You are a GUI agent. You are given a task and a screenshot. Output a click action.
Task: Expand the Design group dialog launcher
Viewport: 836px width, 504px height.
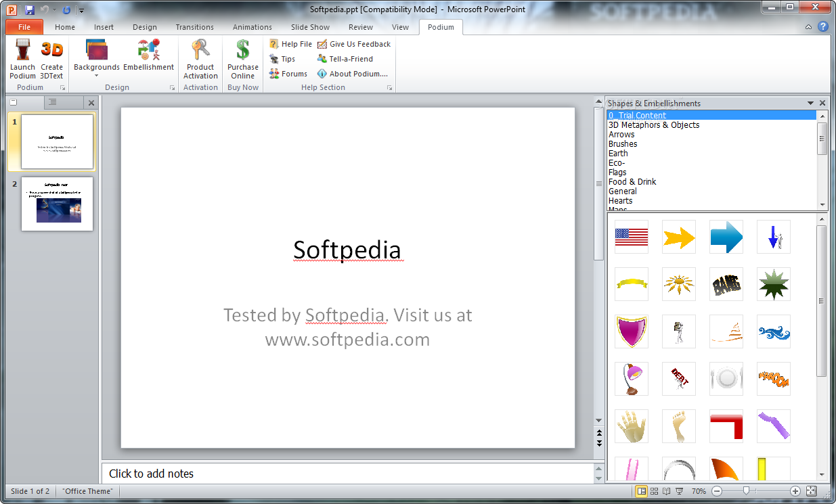172,88
